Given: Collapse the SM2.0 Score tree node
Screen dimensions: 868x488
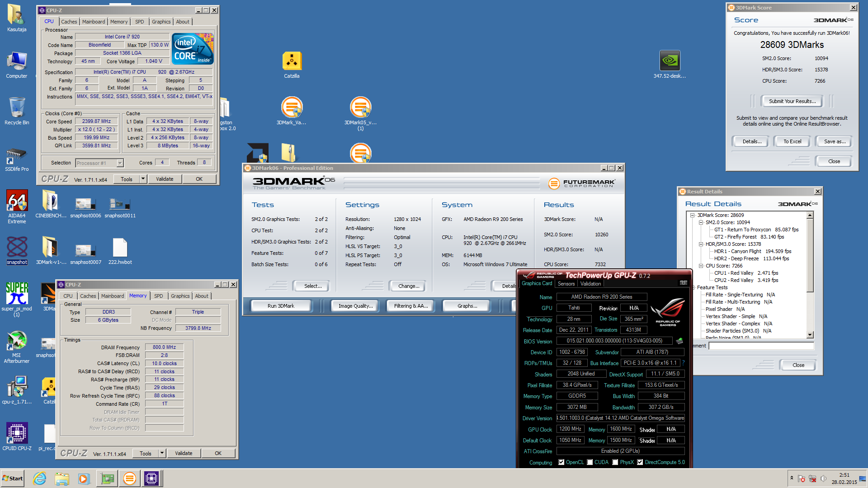Looking at the screenshot, I should pyautogui.click(x=701, y=223).
